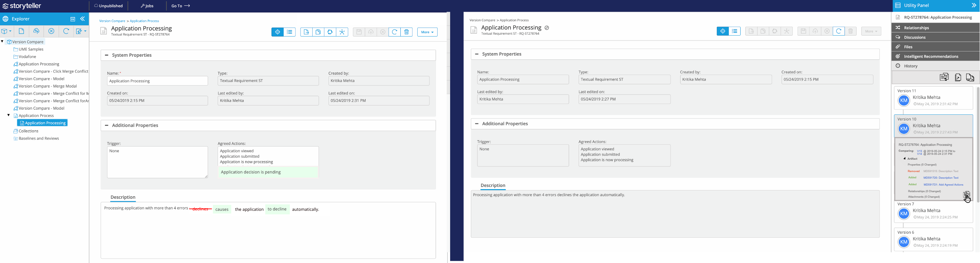980x263 pixels.
Task: Click the refresh icon in right window toolbar
Action: pyautogui.click(x=839, y=31)
